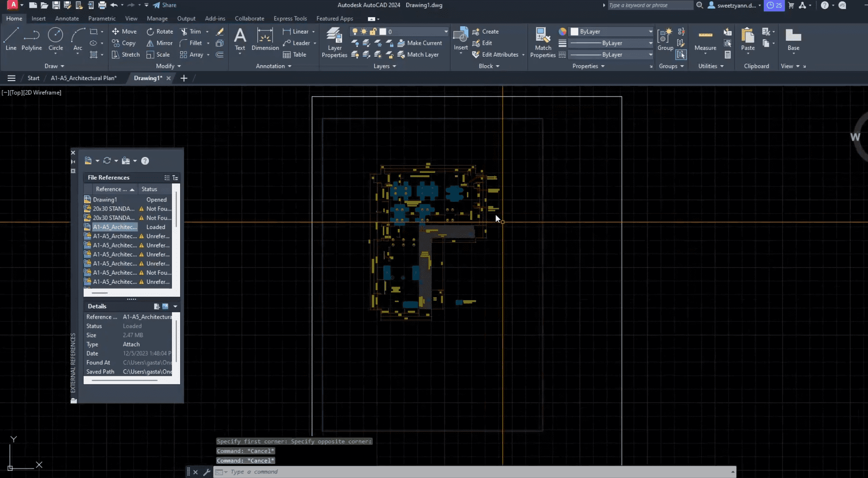
Task: Activate the Trim tool
Action: coord(194,31)
